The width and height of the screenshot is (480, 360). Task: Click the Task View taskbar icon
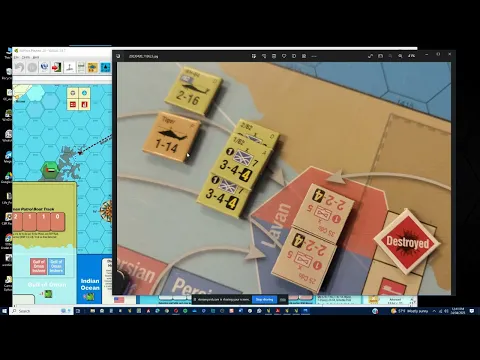pos(78,311)
